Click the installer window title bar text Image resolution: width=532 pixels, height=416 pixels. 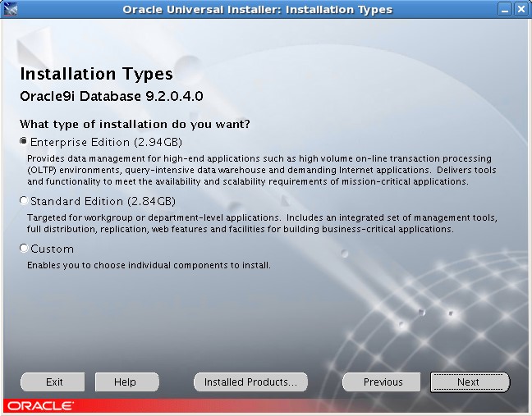pos(257,10)
